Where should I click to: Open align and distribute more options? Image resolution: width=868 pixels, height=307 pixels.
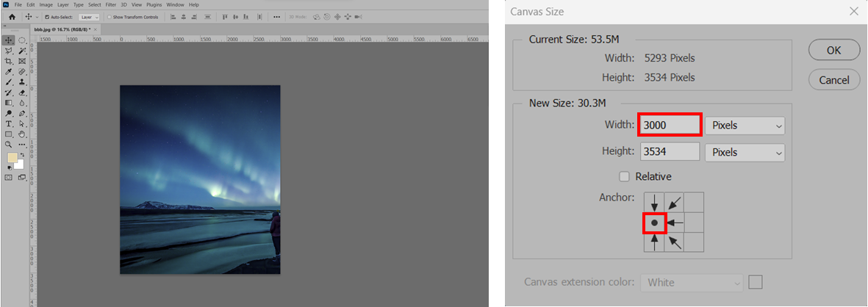tap(277, 17)
